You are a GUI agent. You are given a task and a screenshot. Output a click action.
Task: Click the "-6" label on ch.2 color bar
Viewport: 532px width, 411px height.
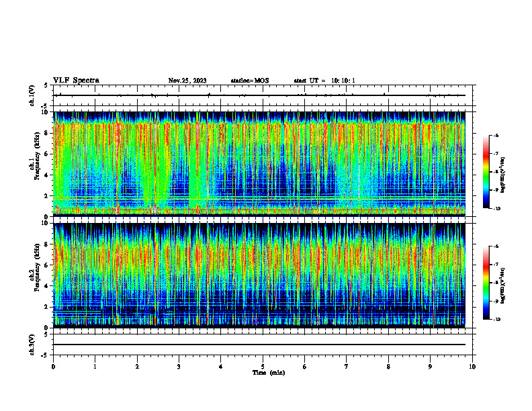coord(496,246)
